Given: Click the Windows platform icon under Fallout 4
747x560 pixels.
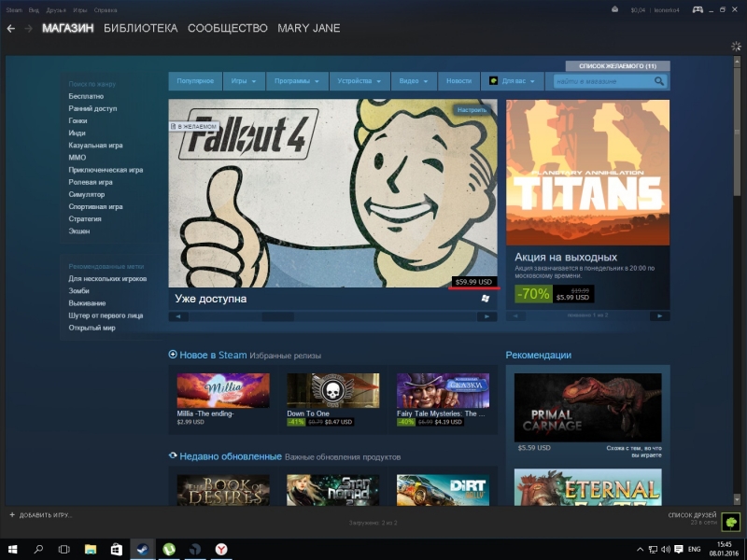Looking at the screenshot, I should tap(486, 299).
